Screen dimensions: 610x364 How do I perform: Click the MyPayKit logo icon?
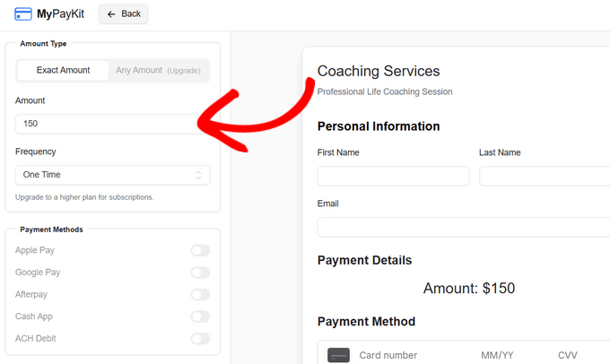(23, 13)
